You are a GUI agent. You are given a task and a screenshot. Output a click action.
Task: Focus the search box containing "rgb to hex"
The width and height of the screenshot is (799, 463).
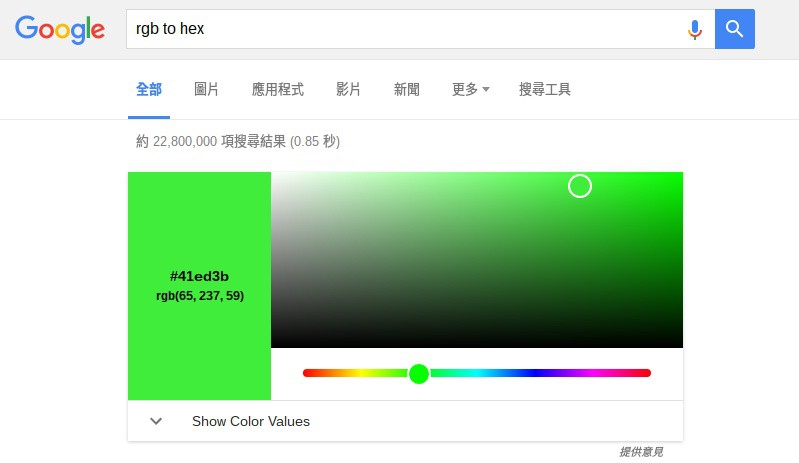pyautogui.click(x=400, y=29)
